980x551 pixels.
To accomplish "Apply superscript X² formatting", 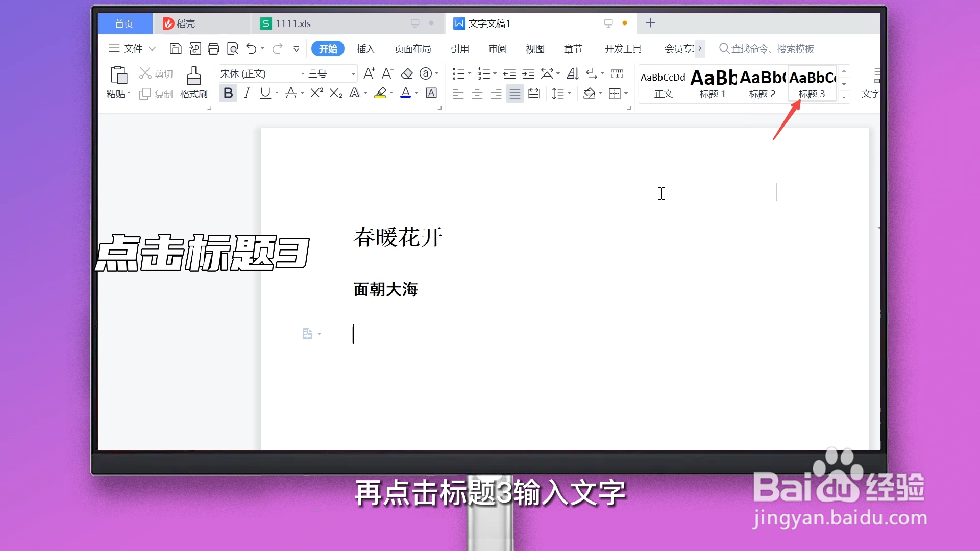I will point(316,93).
